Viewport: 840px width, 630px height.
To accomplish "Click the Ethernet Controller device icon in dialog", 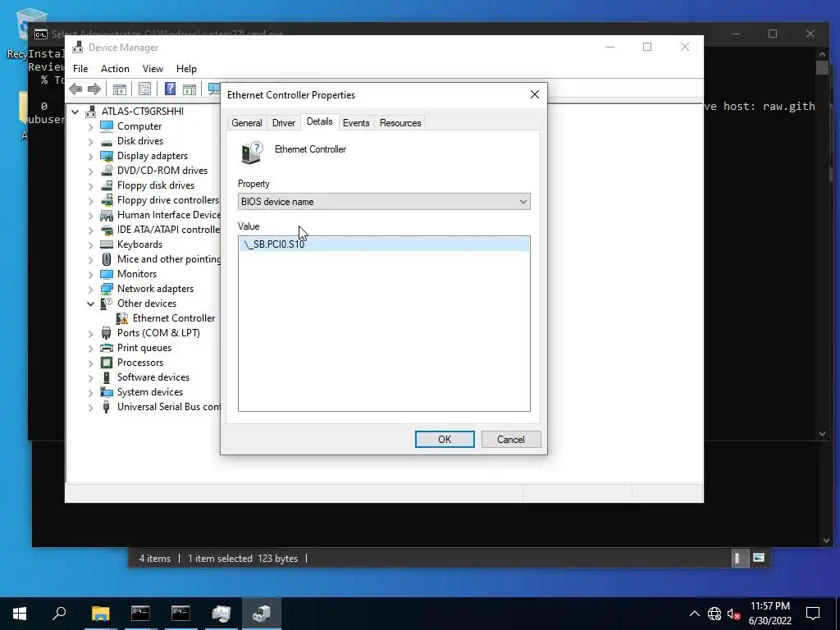I will [252, 153].
